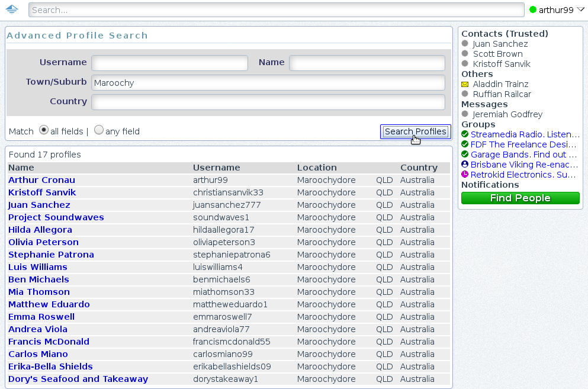Open Scott Brown in trusted contacts

point(497,54)
